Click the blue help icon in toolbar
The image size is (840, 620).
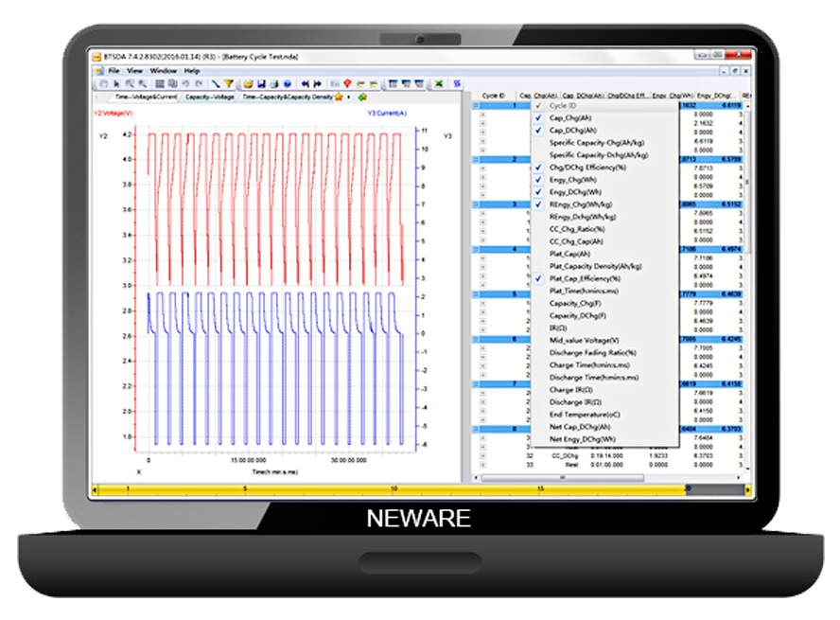coord(287,83)
